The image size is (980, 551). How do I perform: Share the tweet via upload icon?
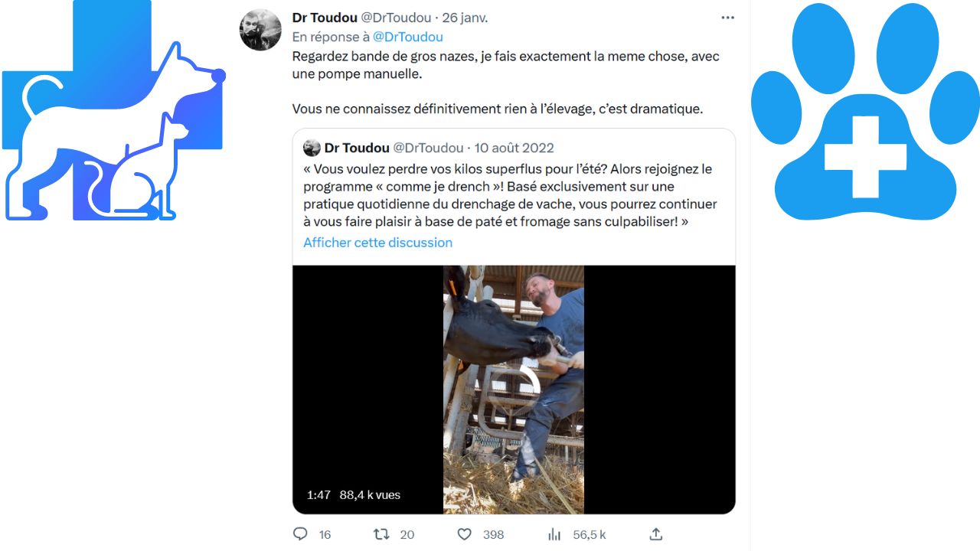click(656, 534)
